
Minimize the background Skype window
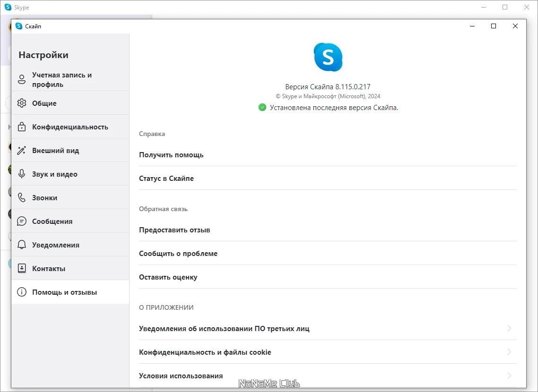(484, 7)
